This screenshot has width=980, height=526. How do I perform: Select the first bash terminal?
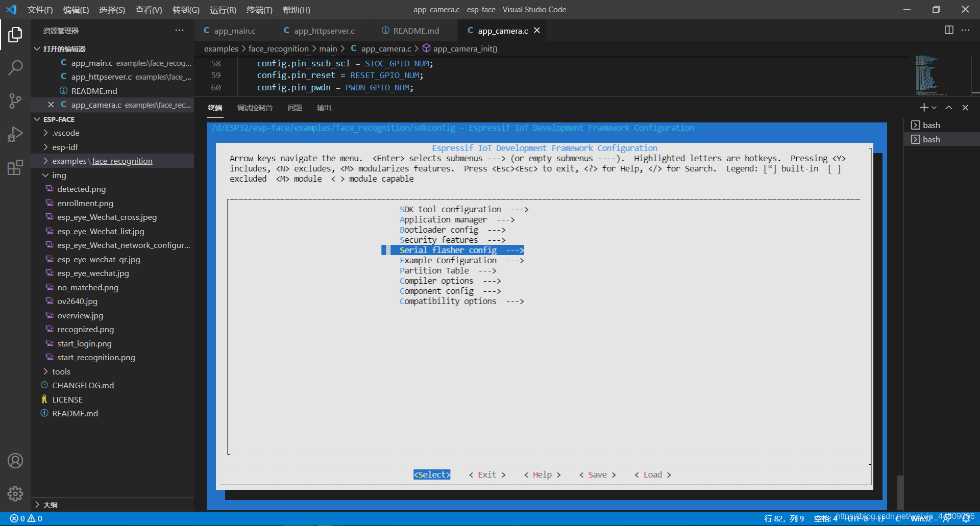[x=942, y=125]
